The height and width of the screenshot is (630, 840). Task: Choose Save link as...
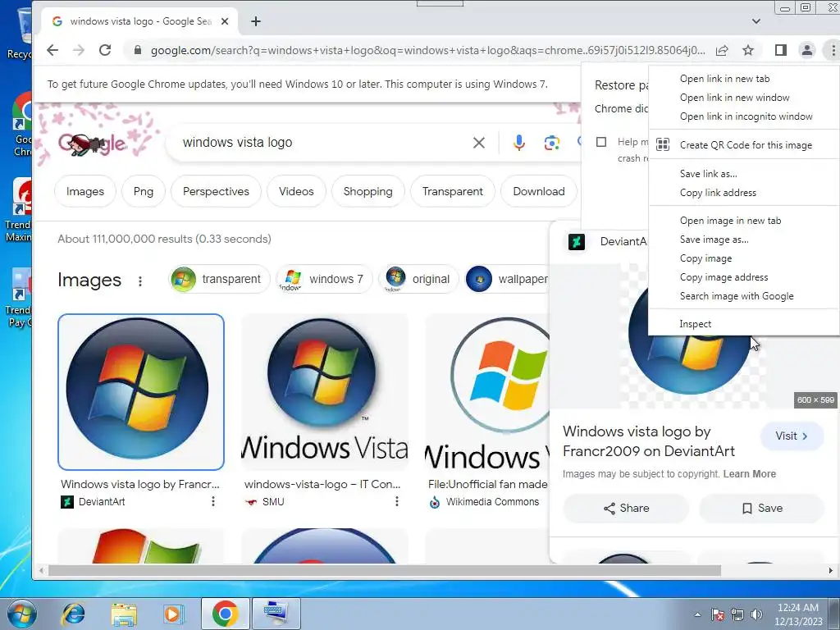click(743, 174)
